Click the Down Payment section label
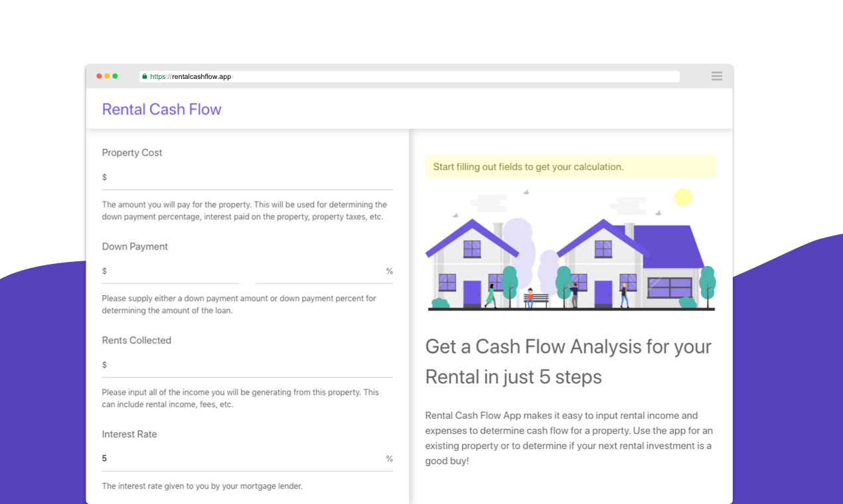This screenshot has width=843, height=504. [135, 246]
